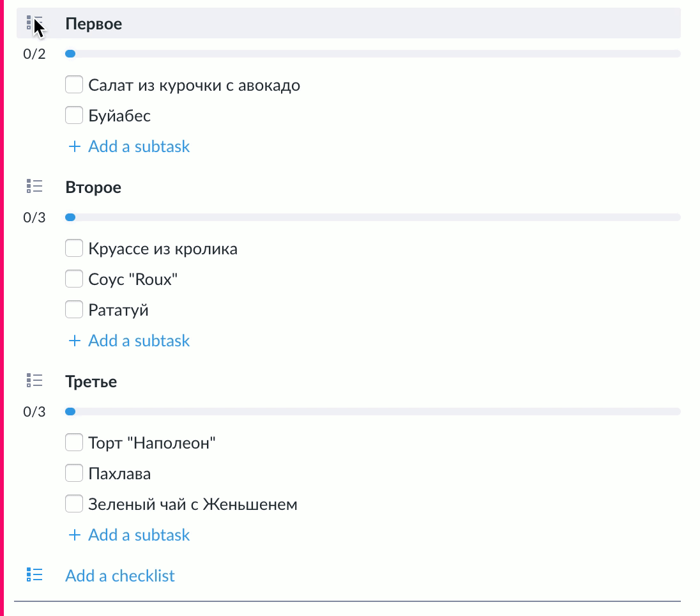Click the Первое checklist progress bar
Screen dimensions: 700x616
pyautogui.click(x=372, y=54)
